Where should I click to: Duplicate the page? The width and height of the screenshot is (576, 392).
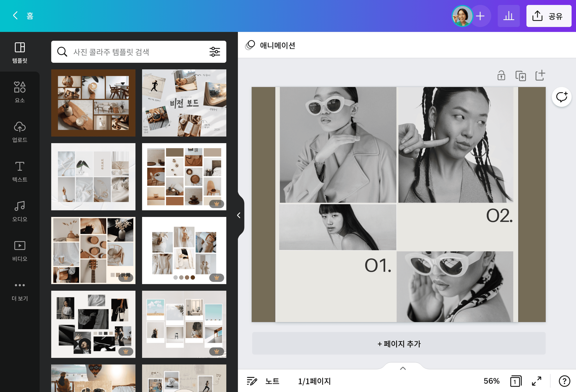[x=520, y=76]
